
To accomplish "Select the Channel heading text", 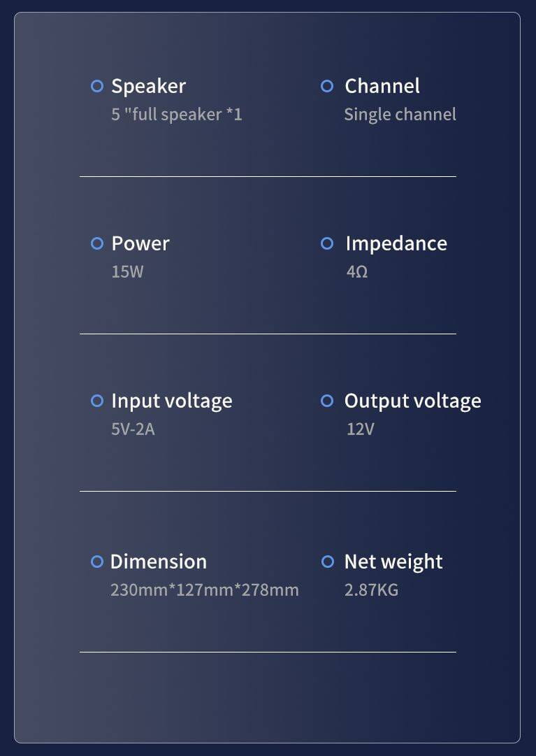I will (x=382, y=86).
